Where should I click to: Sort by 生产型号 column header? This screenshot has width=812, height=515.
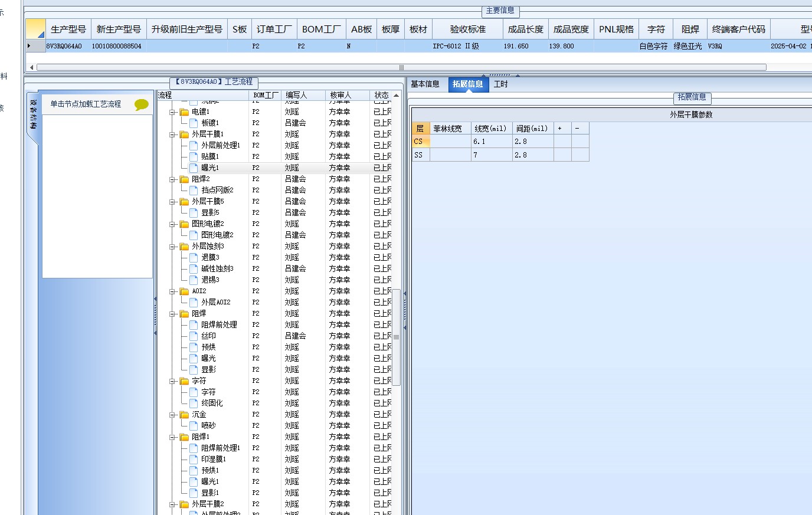pos(68,29)
